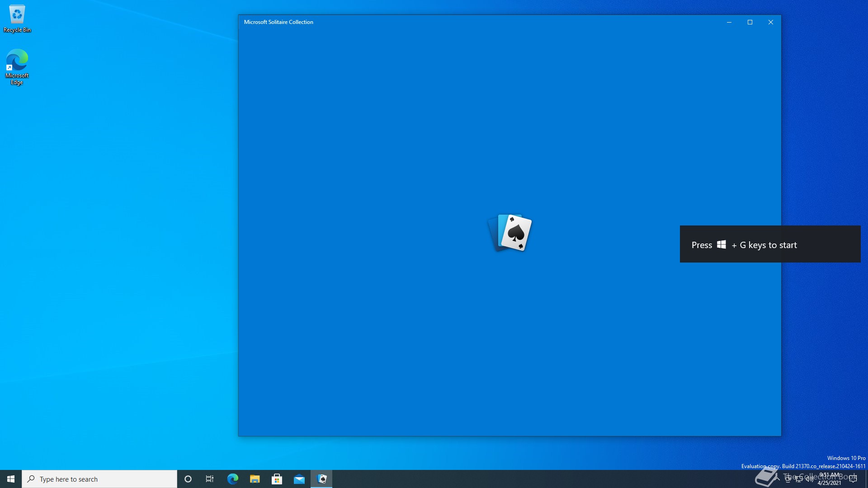This screenshot has height=488, width=868.
Task: Click the 'Press Win + G keys' notification
Action: 770,244
